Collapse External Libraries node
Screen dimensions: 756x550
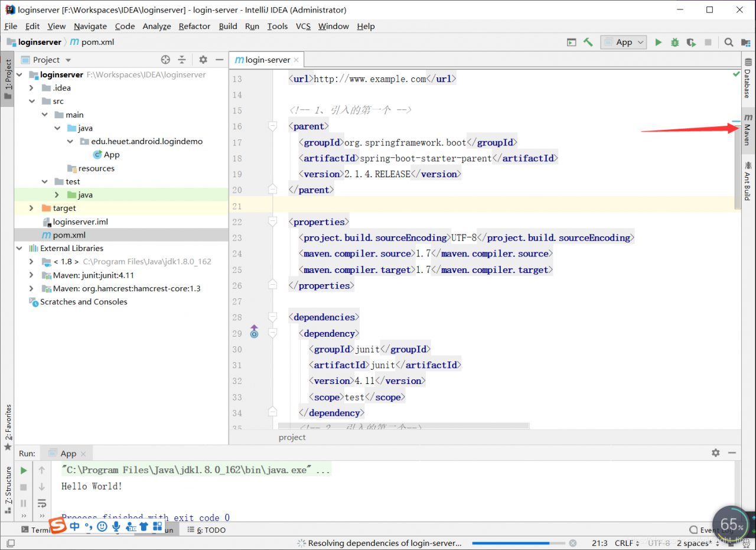coord(19,249)
